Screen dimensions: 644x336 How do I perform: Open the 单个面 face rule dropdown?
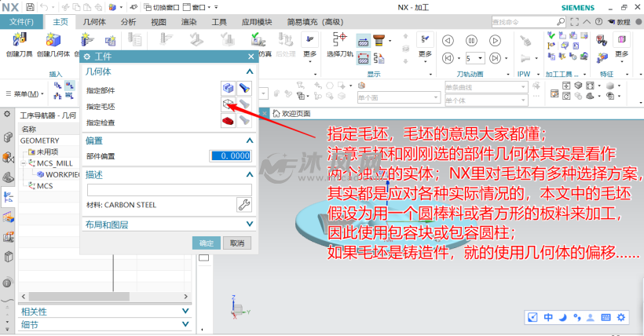pyautogui.click(x=435, y=97)
